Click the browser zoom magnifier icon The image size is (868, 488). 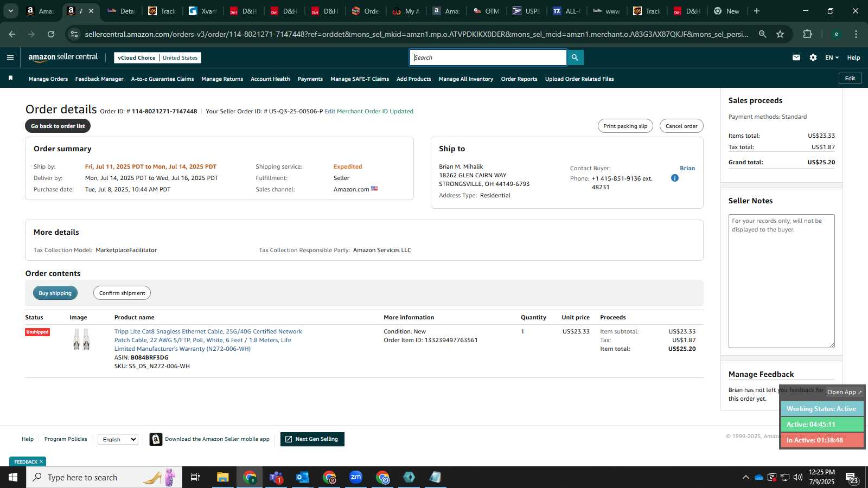(762, 34)
